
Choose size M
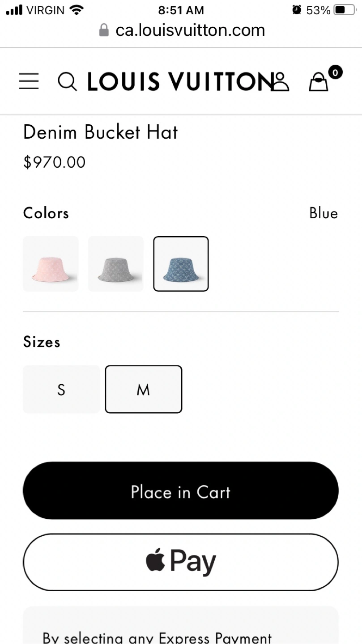coord(143,390)
